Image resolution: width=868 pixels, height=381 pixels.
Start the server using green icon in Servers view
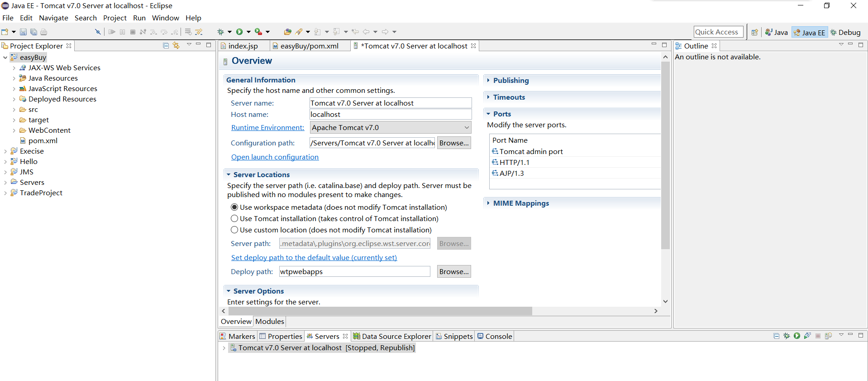point(797,336)
